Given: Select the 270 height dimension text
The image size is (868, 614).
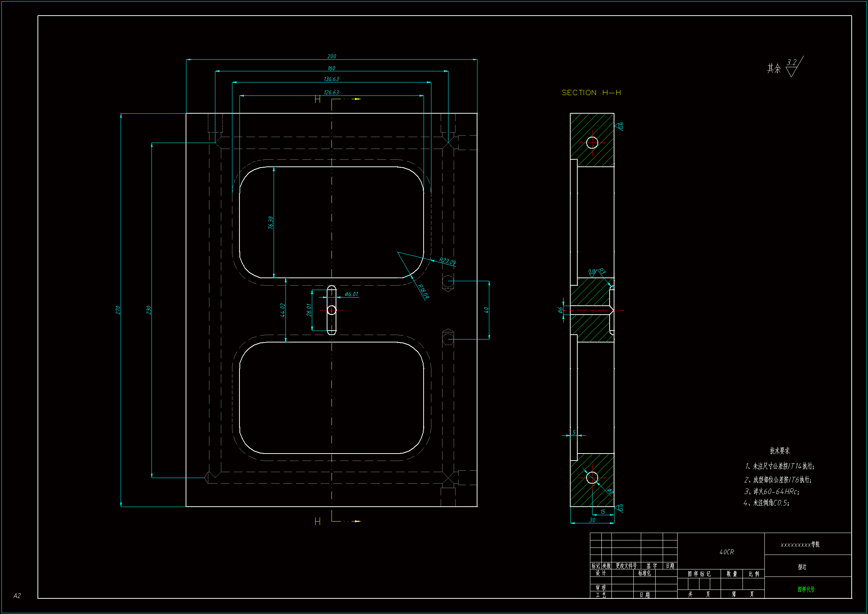Looking at the screenshot, I should pos(118,310).
